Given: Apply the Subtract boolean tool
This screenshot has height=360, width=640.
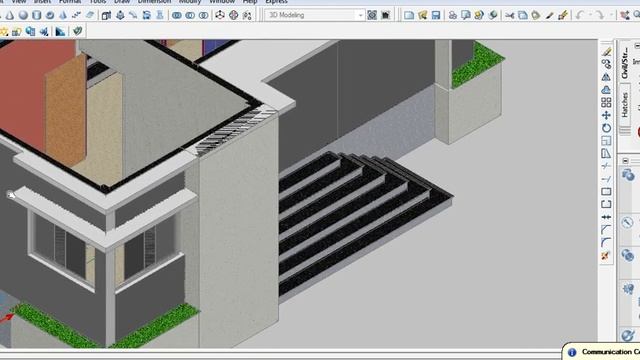Looking at the screenshot, I should [190, 16].
